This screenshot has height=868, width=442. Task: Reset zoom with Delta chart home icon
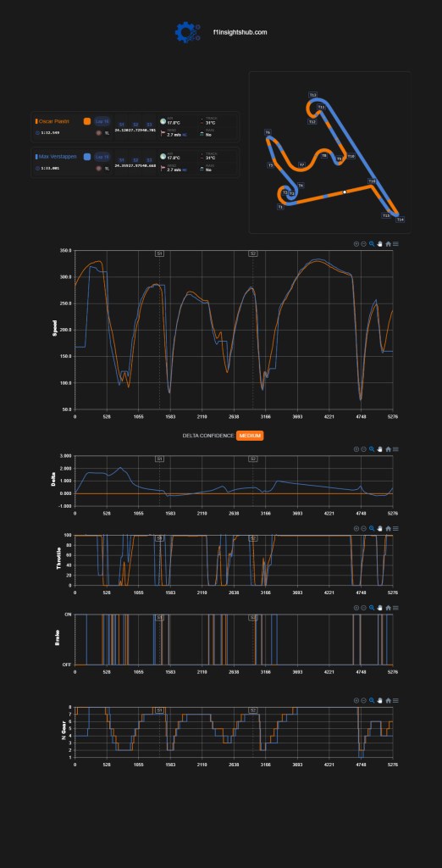(x=388, y=449)
